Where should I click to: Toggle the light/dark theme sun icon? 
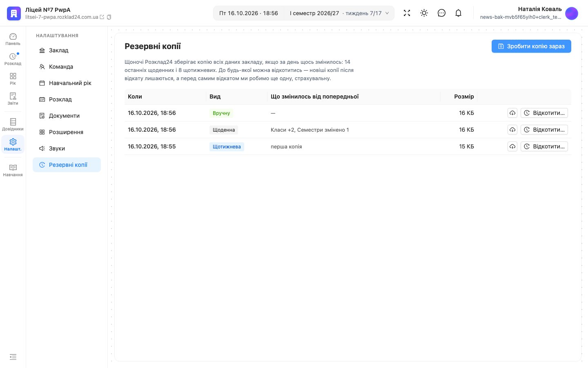424,13
